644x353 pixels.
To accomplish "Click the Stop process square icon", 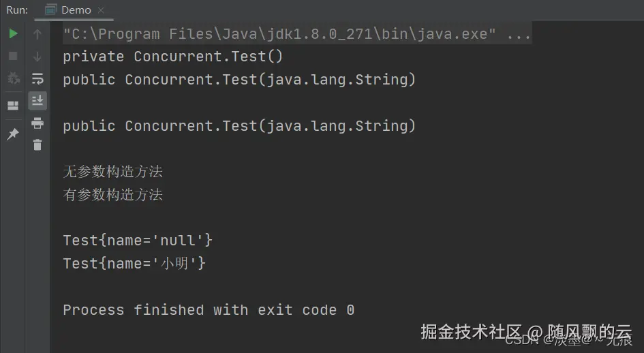I will (x=13, y=56).
